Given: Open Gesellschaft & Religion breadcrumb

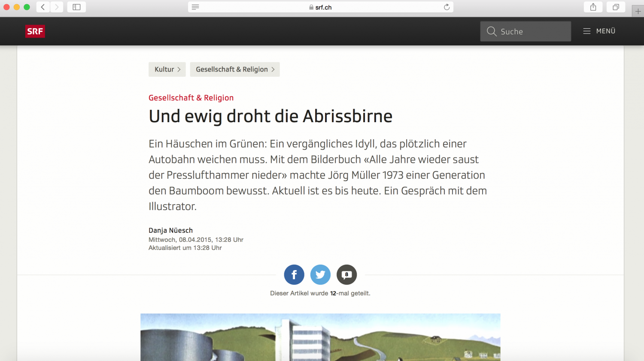Looking at the screenshot, I should pos(235,69).
